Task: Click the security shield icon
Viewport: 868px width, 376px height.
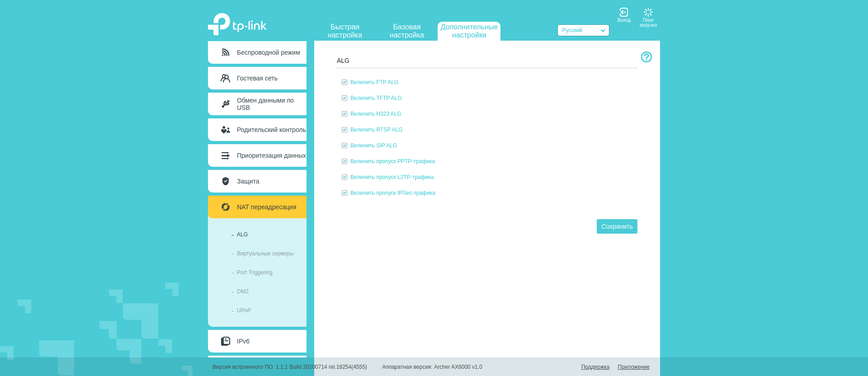Action: (225, 181)
